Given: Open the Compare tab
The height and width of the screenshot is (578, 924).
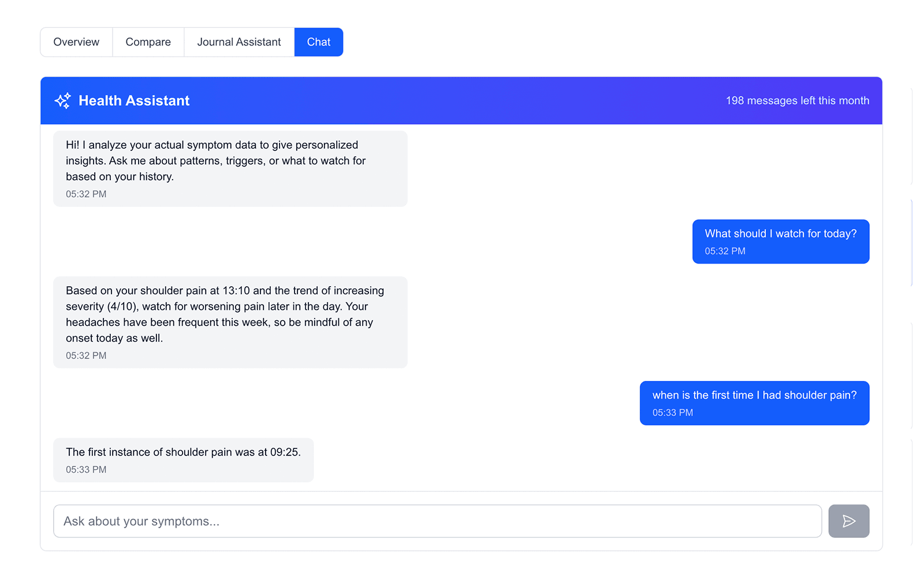Looking at the screenshot, I should (x=147, y=42).
